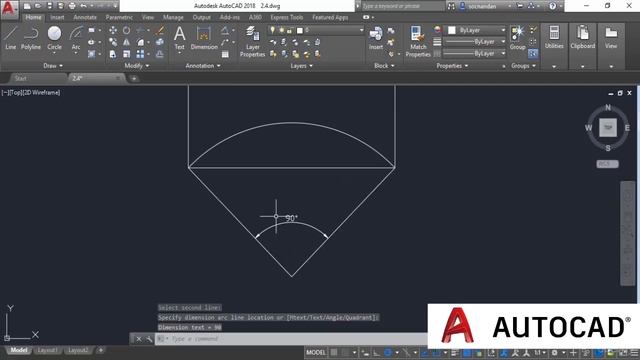Viewport: 640px width, 360px height.
Task: Open the linetype ByLayer dropdown
Action: pyautogui.click(x=475, y=53)
